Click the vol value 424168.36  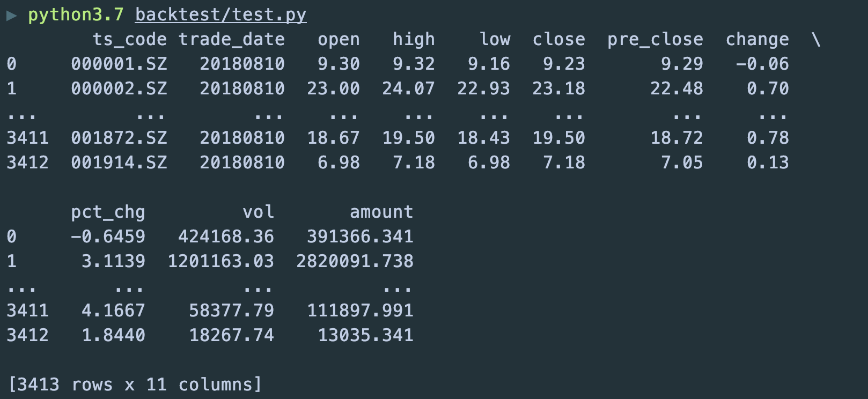point(226,237)
